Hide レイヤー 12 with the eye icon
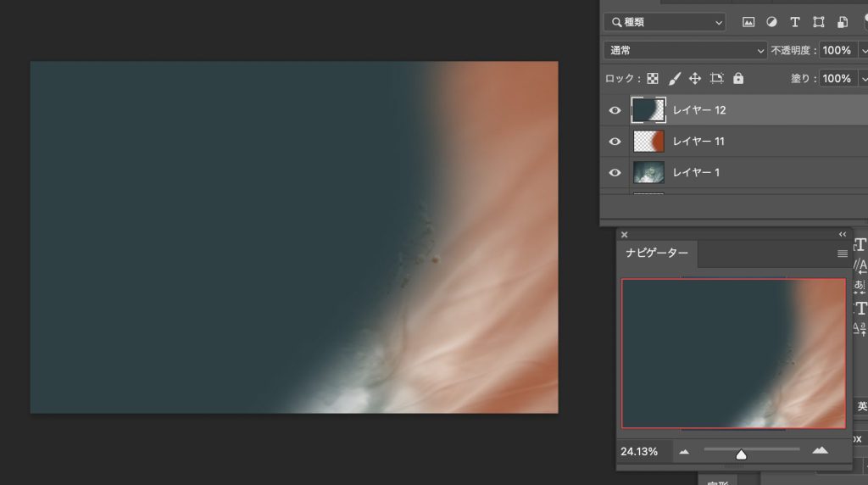 tap(615, 110)
